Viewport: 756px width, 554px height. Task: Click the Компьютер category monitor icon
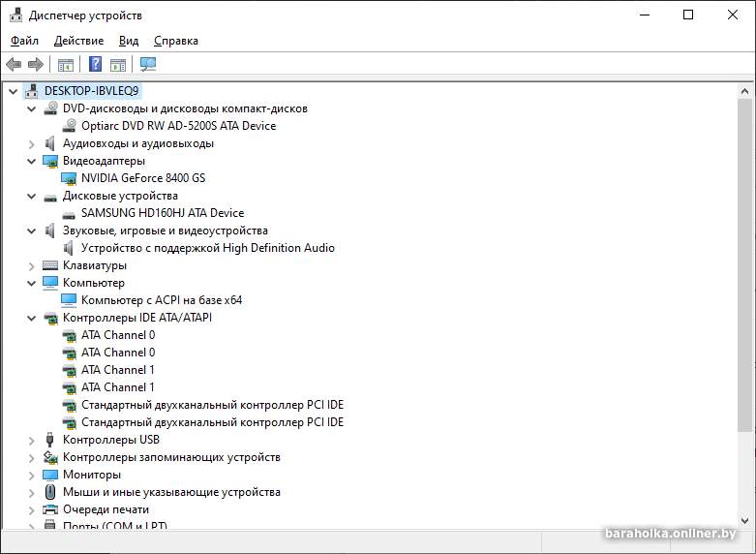(x=50, y=283)
